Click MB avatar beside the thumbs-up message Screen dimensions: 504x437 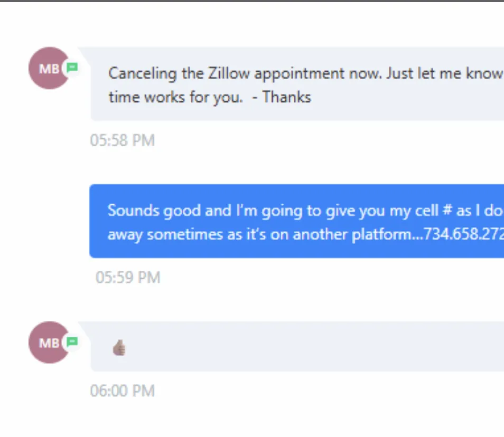[48, 343]
